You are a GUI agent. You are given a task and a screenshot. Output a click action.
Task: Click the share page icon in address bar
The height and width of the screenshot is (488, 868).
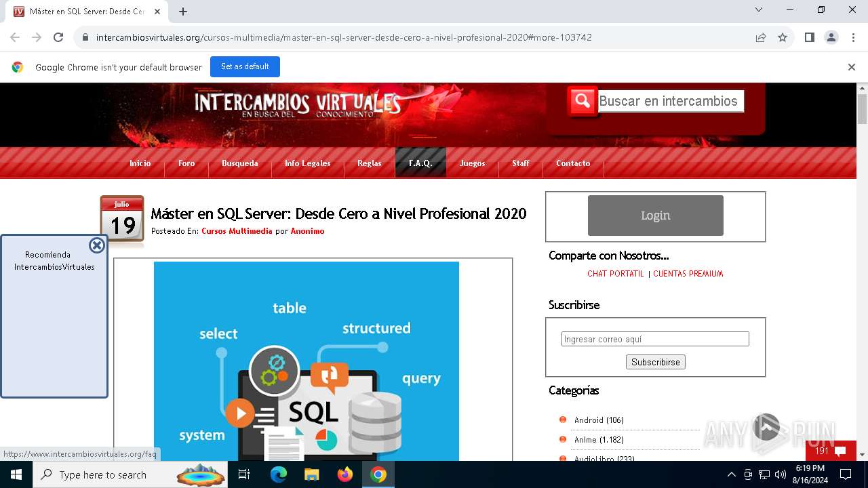tap(761, 37)
